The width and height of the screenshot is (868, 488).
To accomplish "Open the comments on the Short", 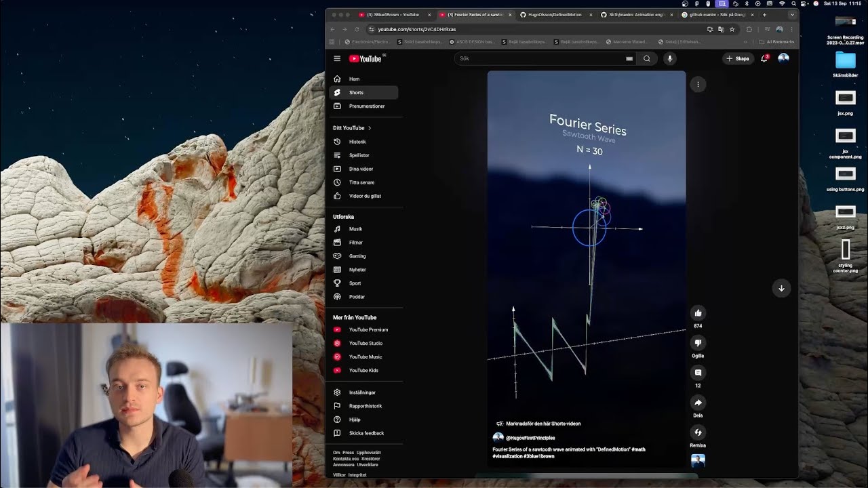I will tap(698, 373).
